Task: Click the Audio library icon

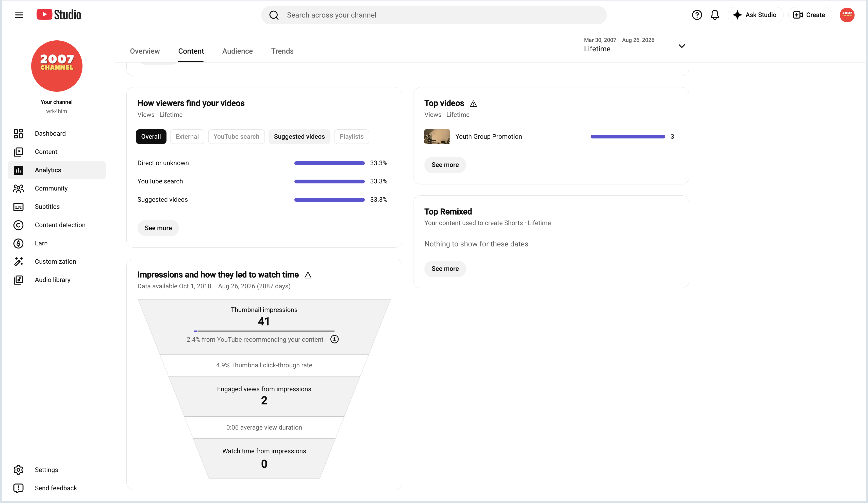Action: tap(18, 280)
